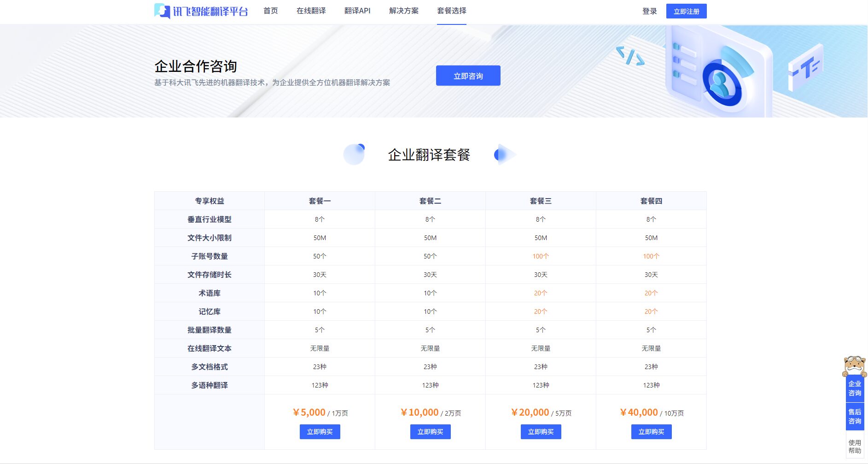
Task: Switch to the 套餐选择 tab
Action: [x=452, y=11]
